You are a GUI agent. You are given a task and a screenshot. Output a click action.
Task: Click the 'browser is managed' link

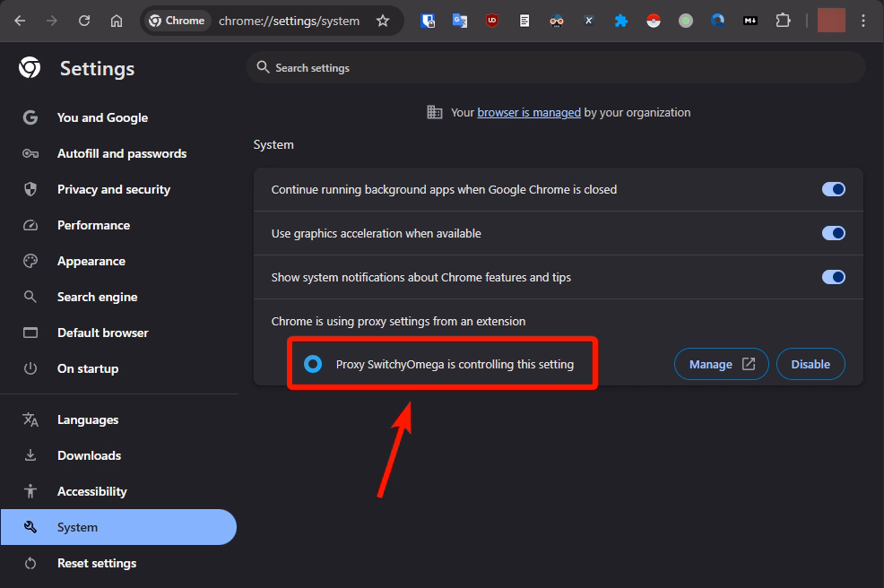(x=529, y=112)
